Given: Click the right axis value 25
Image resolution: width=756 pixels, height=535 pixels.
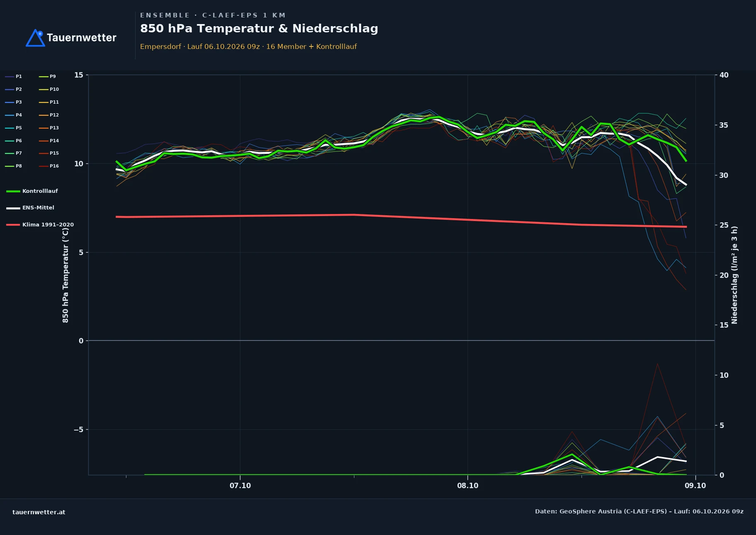Looking at the screenshot, I should pyautogui.click(x=724, y=225).
